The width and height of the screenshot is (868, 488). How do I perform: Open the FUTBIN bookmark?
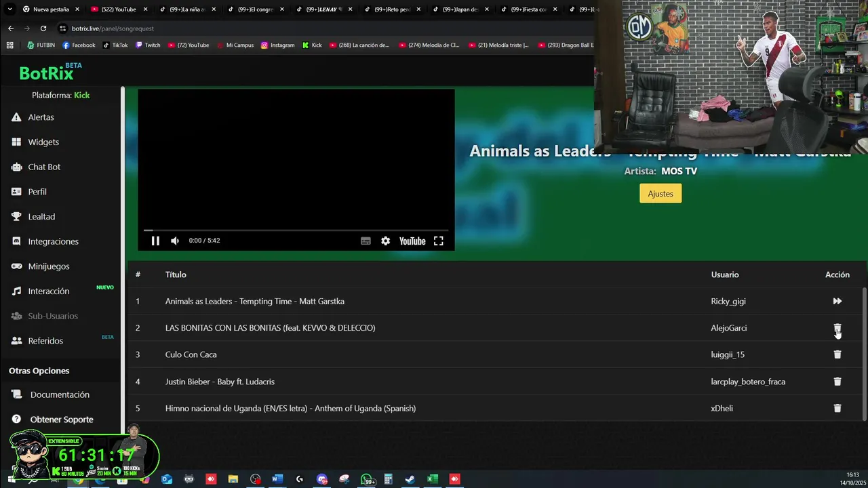(x=41, y=45)
